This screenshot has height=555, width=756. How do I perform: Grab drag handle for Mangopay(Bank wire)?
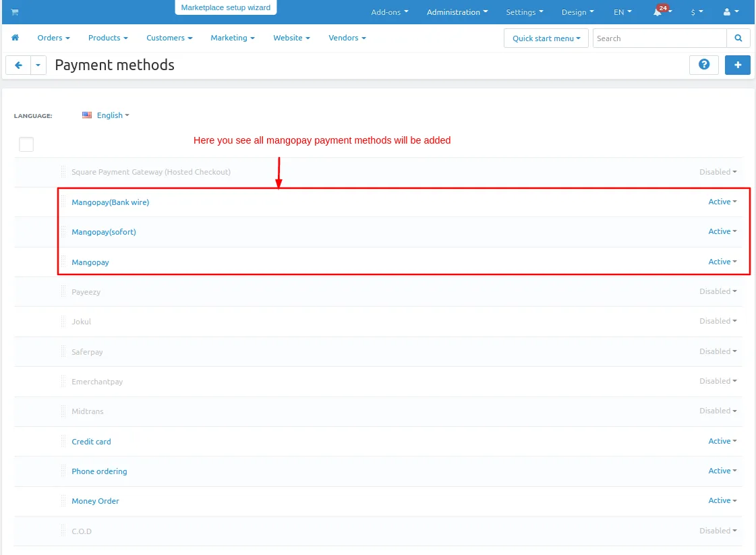click(63, 202)
